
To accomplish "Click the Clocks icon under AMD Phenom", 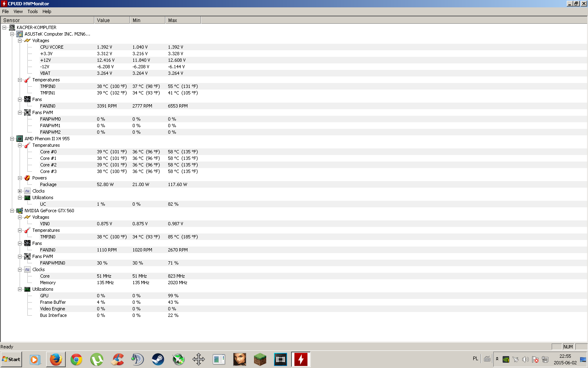I will [27, 191].
